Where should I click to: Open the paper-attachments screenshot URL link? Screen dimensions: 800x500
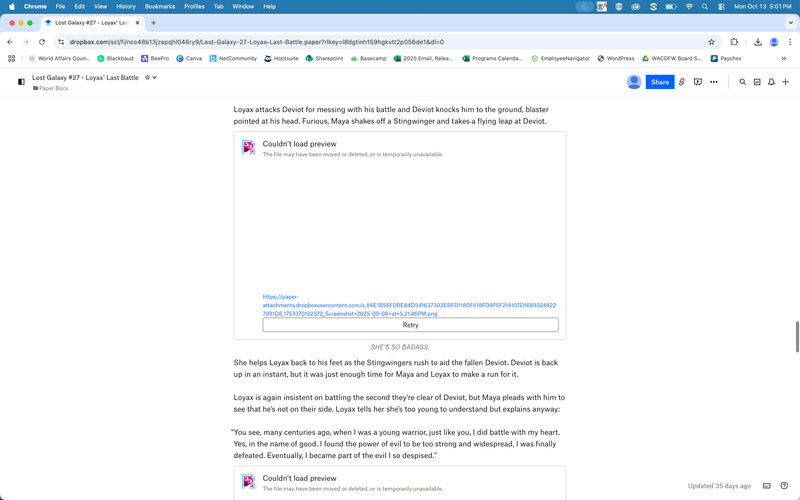pyautogui.click(x=409, y=305)
